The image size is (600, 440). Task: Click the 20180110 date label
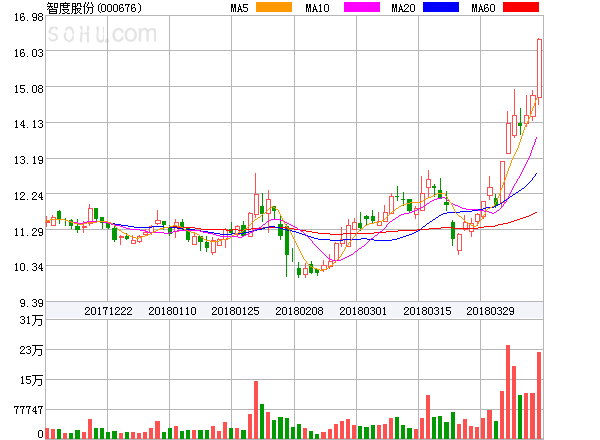[x=172, y=311]
